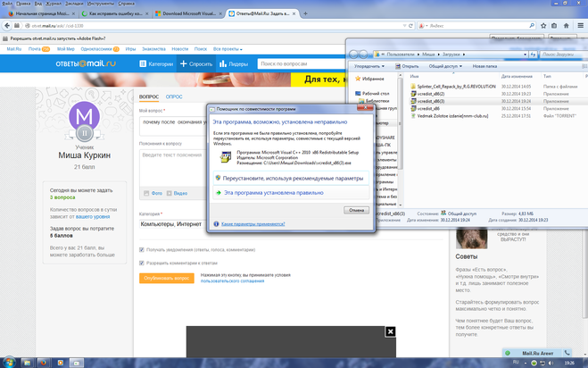This screenshot has width=588, height=368.
Task: Close the dark banner with X icon
Action: tap(390, 331)
